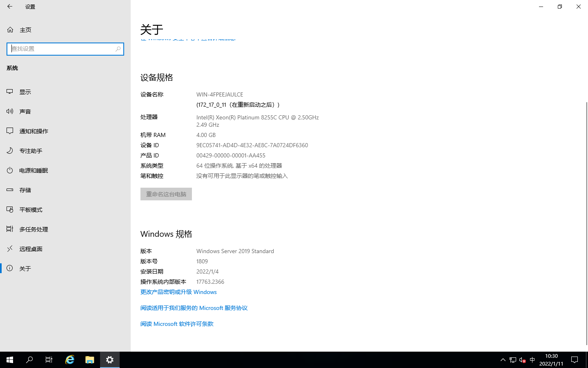Click the 重命名这台电脑 button
Image resolution: width=588 pixels, height=368 pixels.
(x=166, y=194)
